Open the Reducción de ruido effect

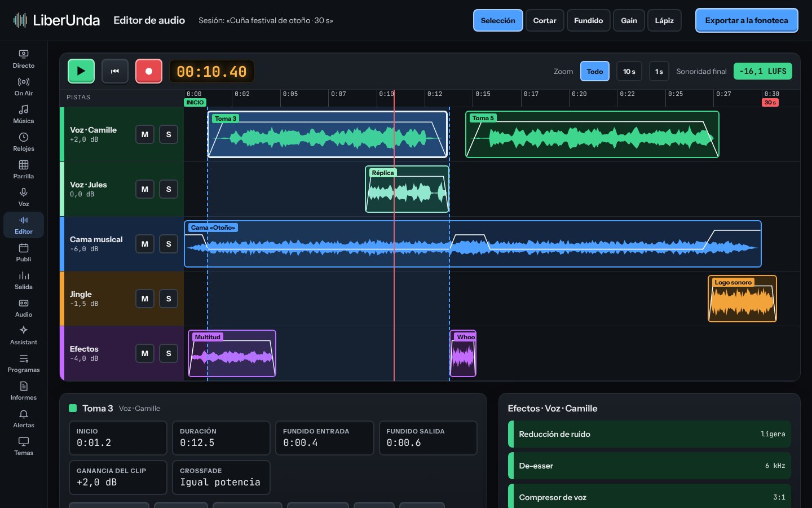(649, 434)
